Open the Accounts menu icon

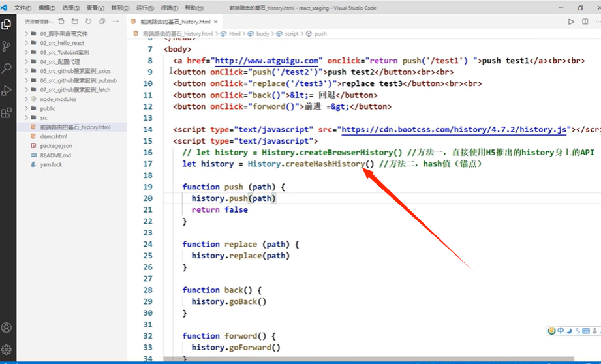click(x=7, y=327)
